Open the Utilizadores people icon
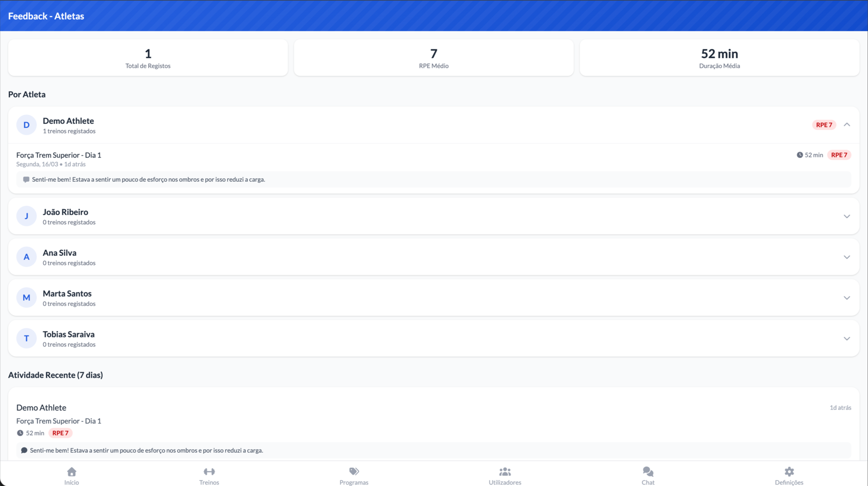 (x=505, y=472)
